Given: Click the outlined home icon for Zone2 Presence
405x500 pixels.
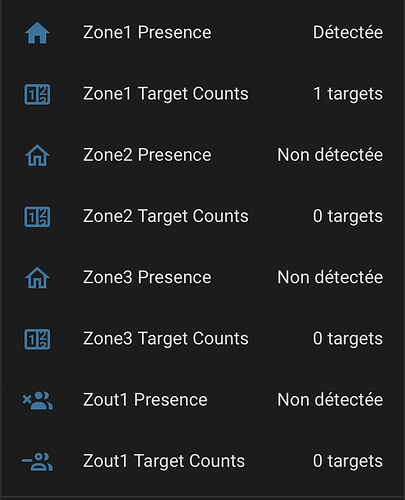Looking at the screenshot, I should tap(37, 155).
